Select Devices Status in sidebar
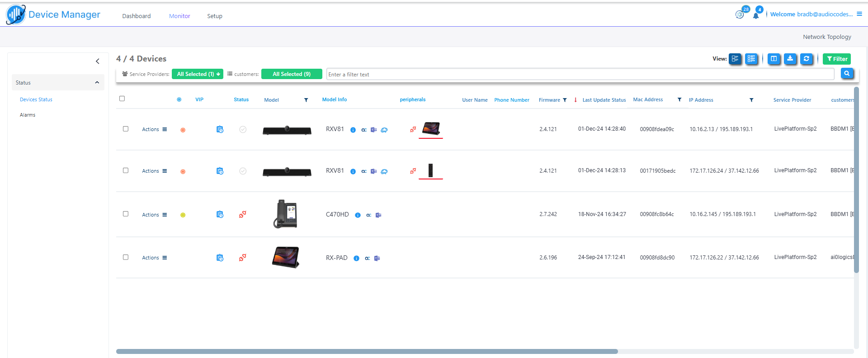This screenshot has width=868, height=358. click(x=36, y=99)
